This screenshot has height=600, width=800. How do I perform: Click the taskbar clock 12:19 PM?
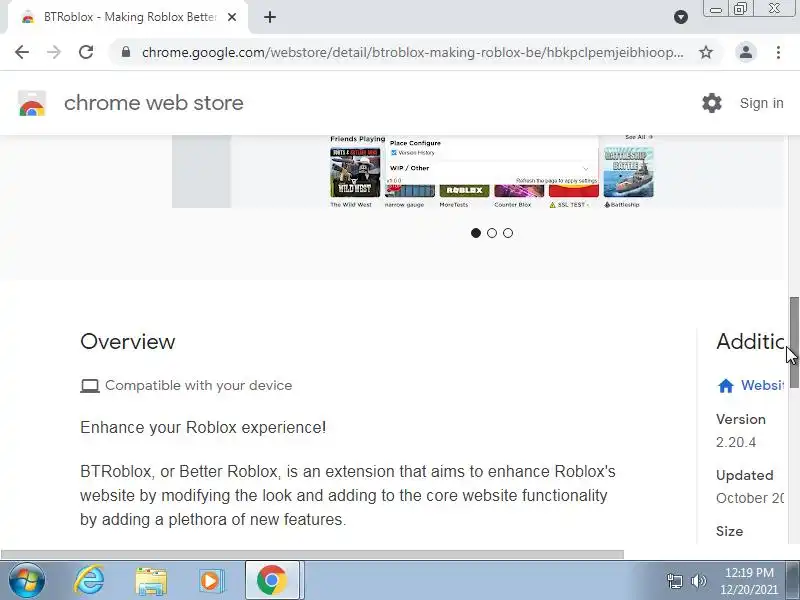click(749, 572)
